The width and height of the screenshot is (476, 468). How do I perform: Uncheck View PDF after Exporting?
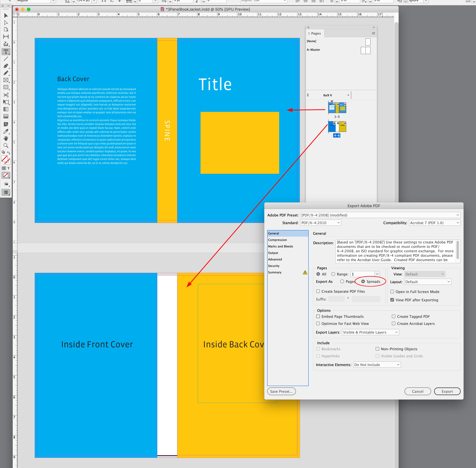coord(392,300)
